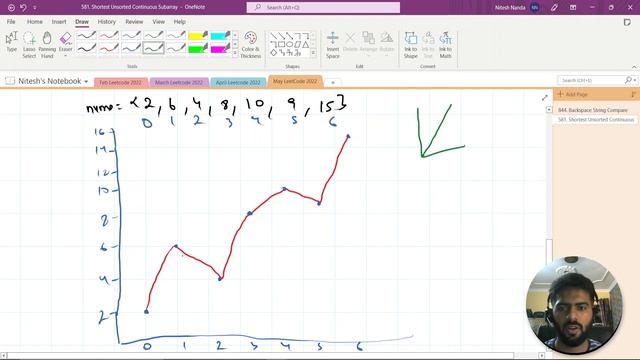Screen dimensions: 640x360
Task: Open Color & Thickness settings
Action: tap(251, 45)
